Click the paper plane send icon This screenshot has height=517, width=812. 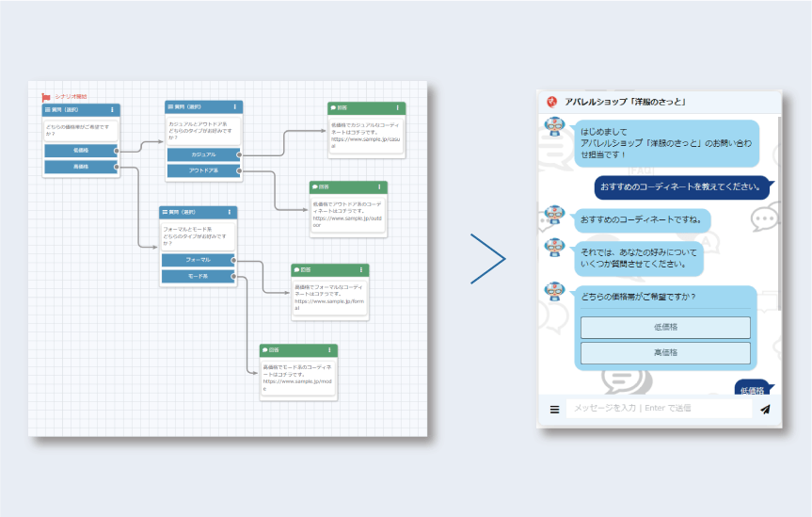pyautogui.click(x=765, y=409)
